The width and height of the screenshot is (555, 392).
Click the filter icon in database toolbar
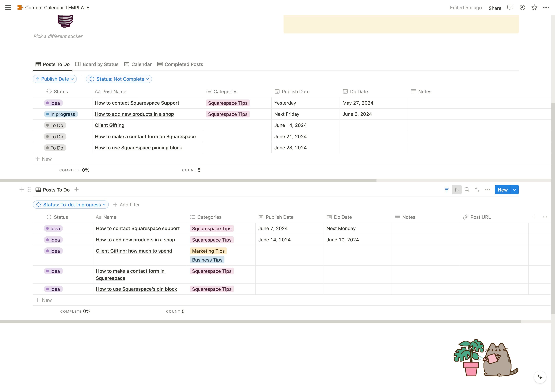tap(446, 190)
